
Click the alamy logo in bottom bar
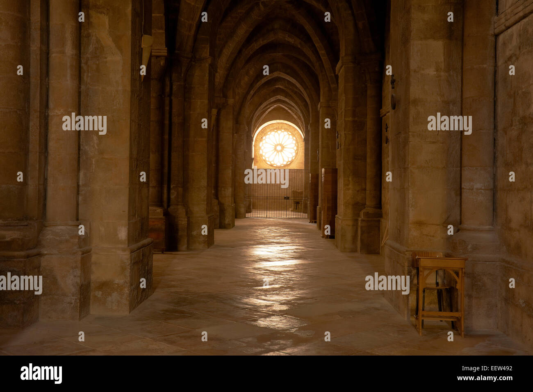point(41,374)
